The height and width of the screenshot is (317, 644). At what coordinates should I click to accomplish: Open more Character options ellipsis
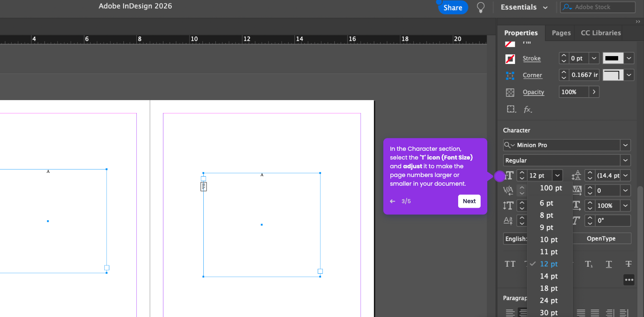tap(629, 280)
